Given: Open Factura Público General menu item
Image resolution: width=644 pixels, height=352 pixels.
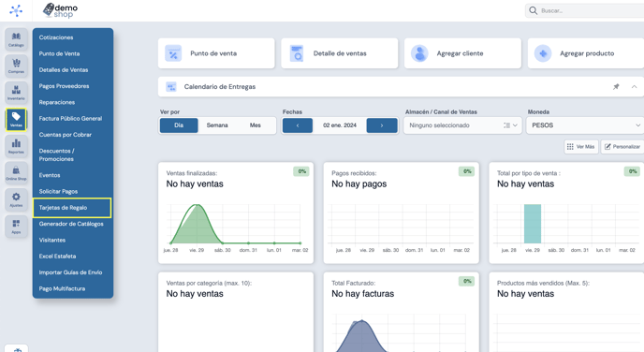Looking at the screenshot, I should coord(70,118).
